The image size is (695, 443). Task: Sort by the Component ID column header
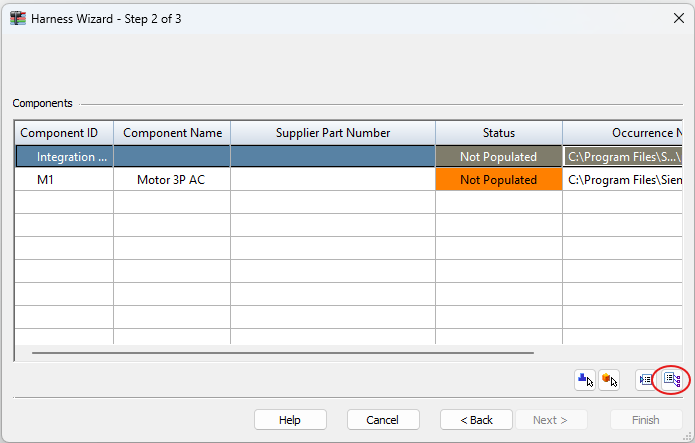click(x=59, y=133)
